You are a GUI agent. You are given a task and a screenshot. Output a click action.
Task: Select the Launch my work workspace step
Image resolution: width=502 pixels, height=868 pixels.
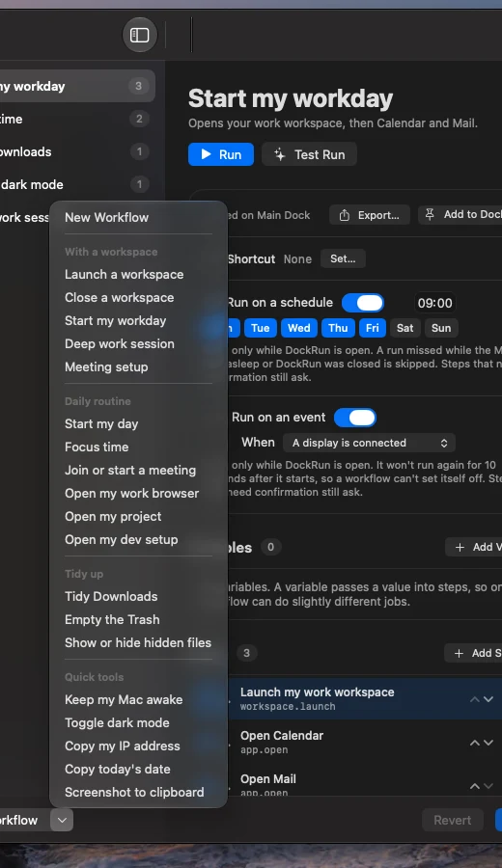tap(365, 699)
